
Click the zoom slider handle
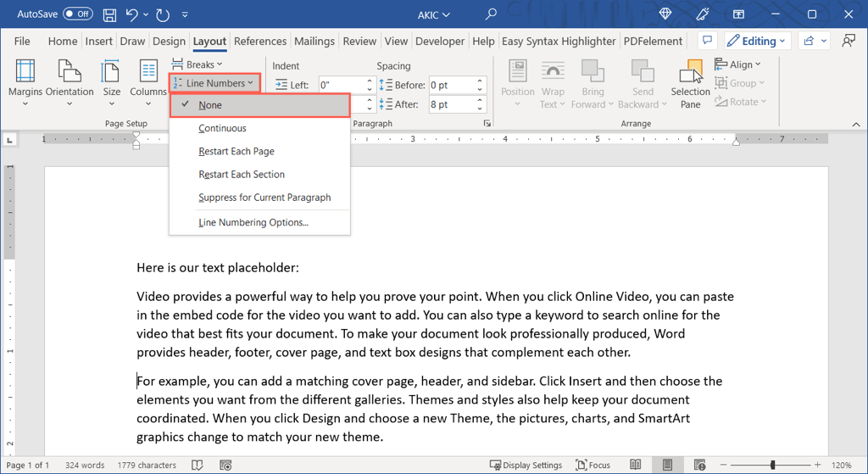tap(772, 465)
